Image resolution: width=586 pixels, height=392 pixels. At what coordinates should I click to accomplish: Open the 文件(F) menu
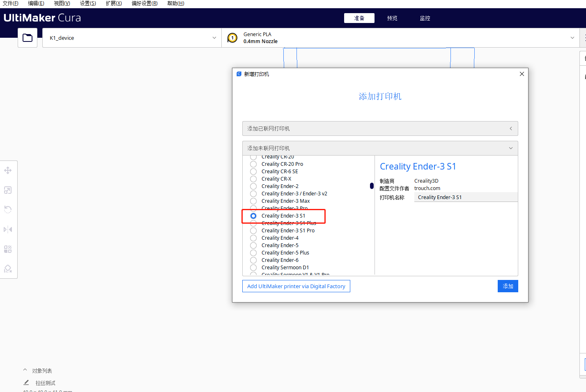coord(10,3)
